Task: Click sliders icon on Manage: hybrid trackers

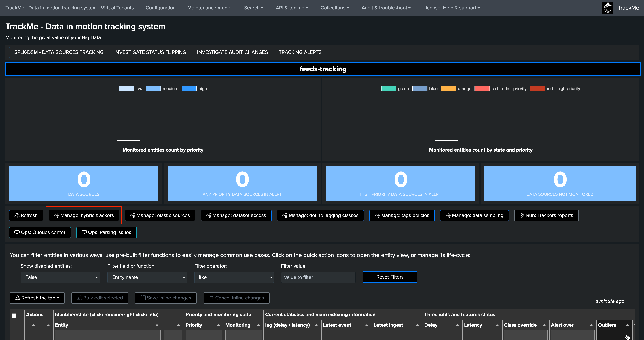Action: (56, 215)
